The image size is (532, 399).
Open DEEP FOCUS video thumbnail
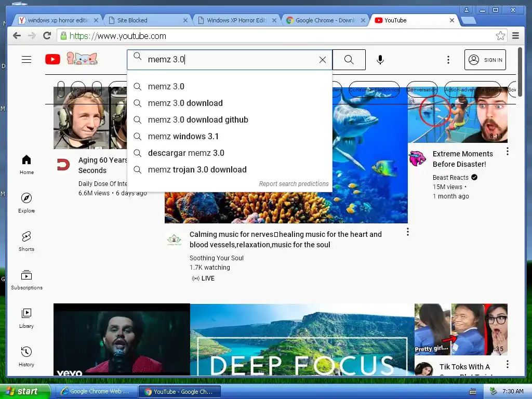302,339
